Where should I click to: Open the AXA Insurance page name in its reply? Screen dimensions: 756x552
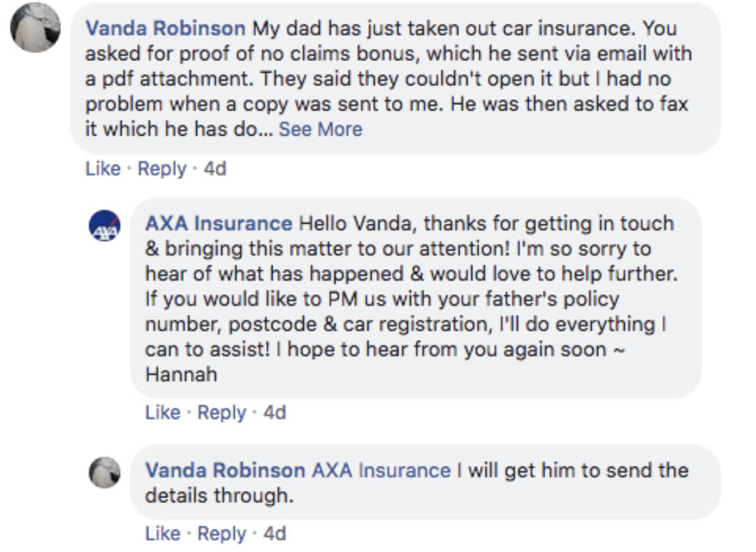[x=219, y=224]
